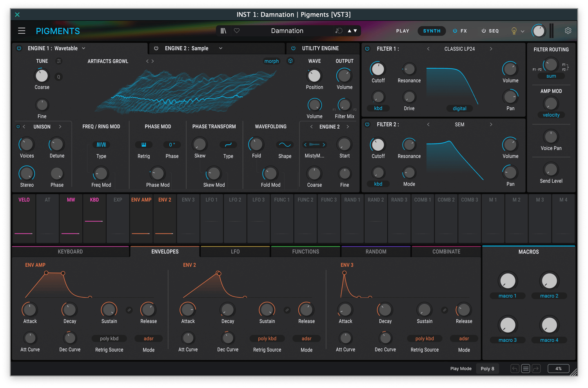Click the ENV AMP sustain link icon
The image size is (588, 388).
coord(129,310)
